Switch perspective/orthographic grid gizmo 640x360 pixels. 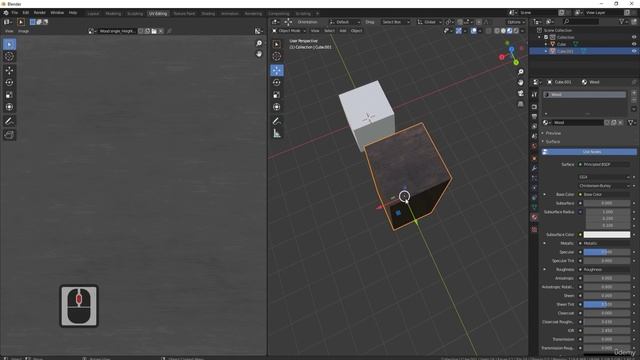(520, 104)
